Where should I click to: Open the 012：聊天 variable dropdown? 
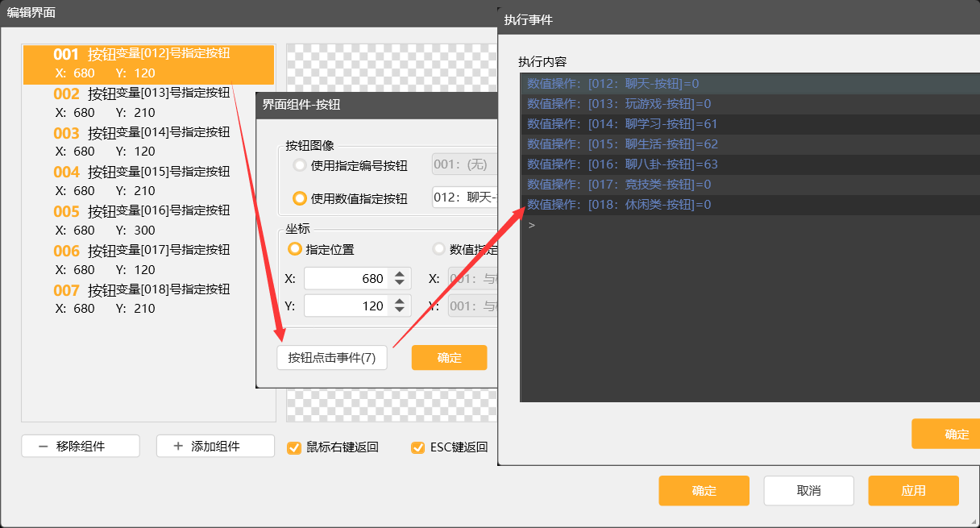464,198
